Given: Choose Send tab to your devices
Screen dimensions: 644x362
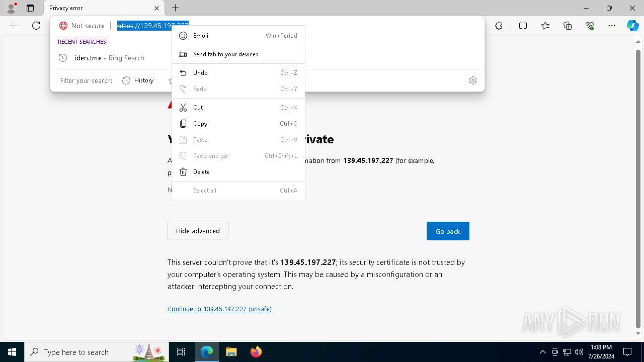Looking at the screenshot, I should coord(238,54).
